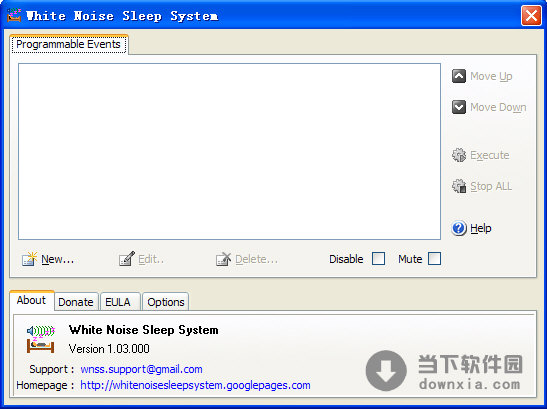Open Help via the question mark icon

[x=459, y=228]
